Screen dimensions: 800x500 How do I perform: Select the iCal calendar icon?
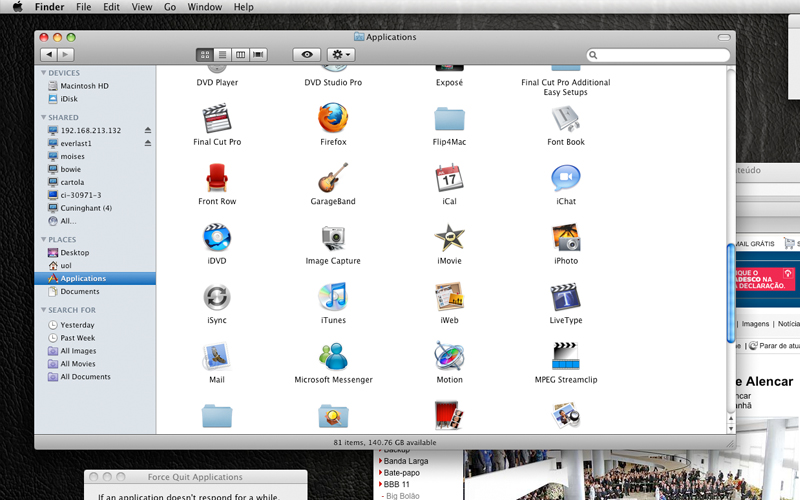[x=449, y=178]
